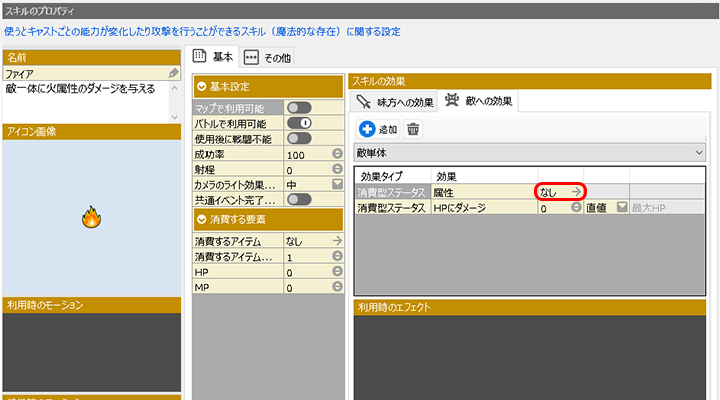The height and width of the screenshot is (400, 720).
Task: Open the 直値 value type dropdown
Action: 621,208
